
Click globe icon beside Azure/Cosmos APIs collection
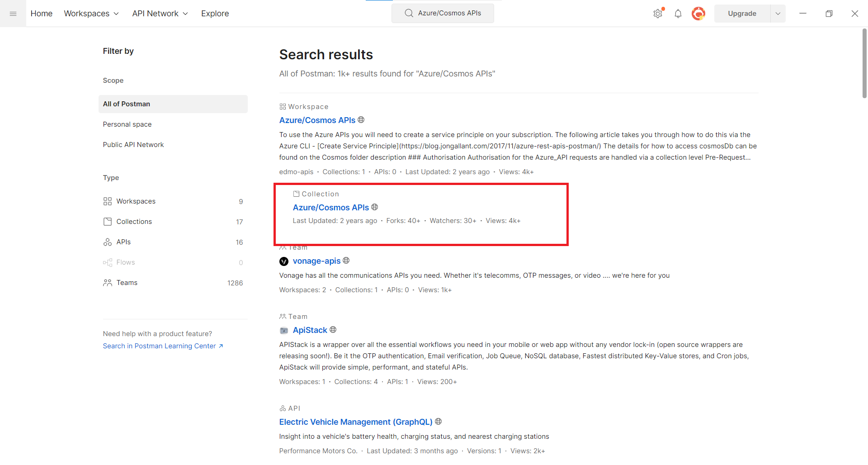tap(375, 207)
